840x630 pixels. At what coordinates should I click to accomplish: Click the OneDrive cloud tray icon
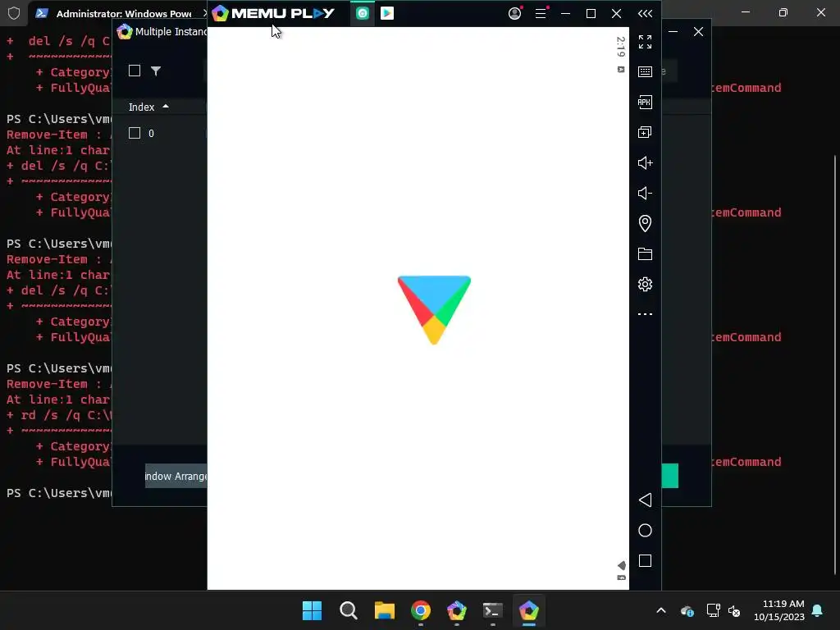pos(687,610)
